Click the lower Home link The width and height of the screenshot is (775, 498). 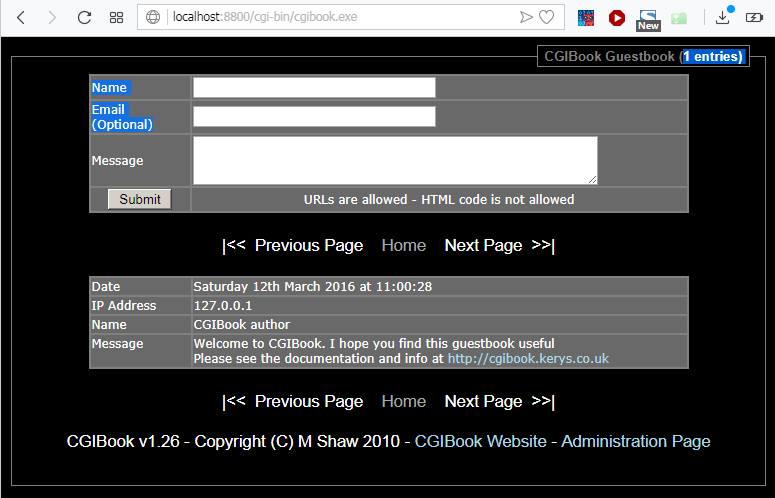(x=404, y=402)
